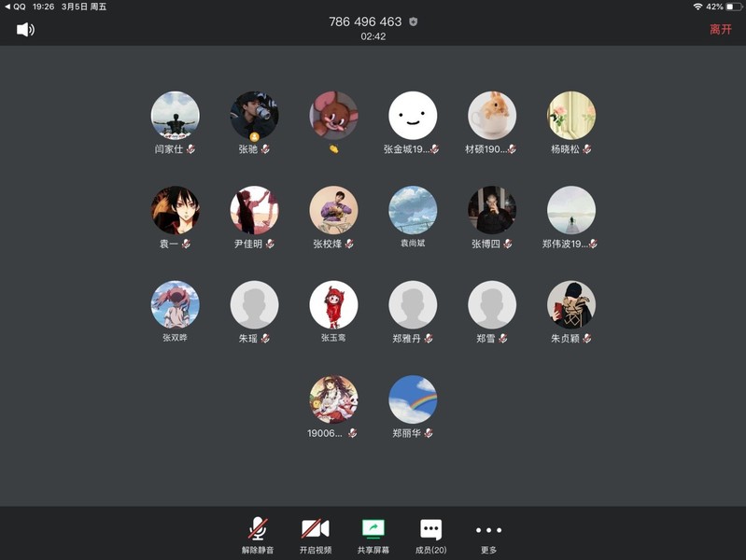This screenshot has width=746, height=560.
Task: Open 朱贞颖's participant avatar
Action: [571, 305]
